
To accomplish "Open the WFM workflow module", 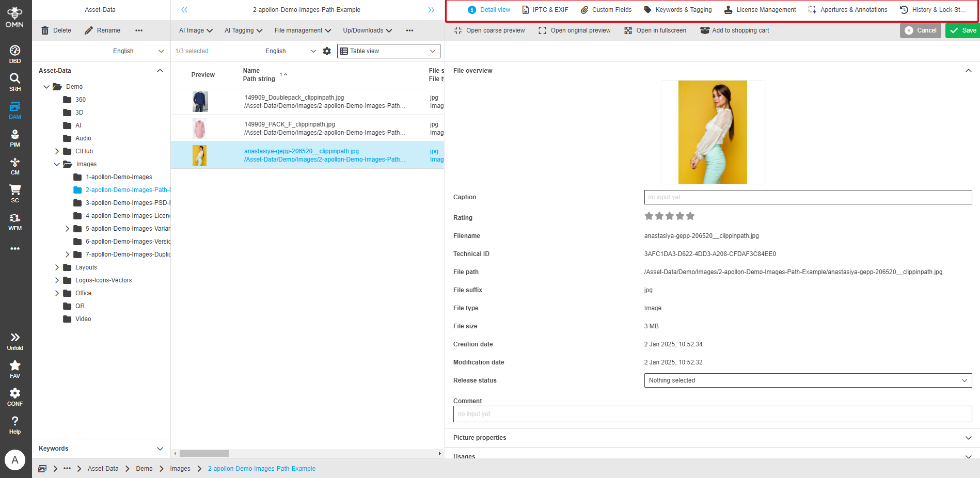I will pos(15,221).
